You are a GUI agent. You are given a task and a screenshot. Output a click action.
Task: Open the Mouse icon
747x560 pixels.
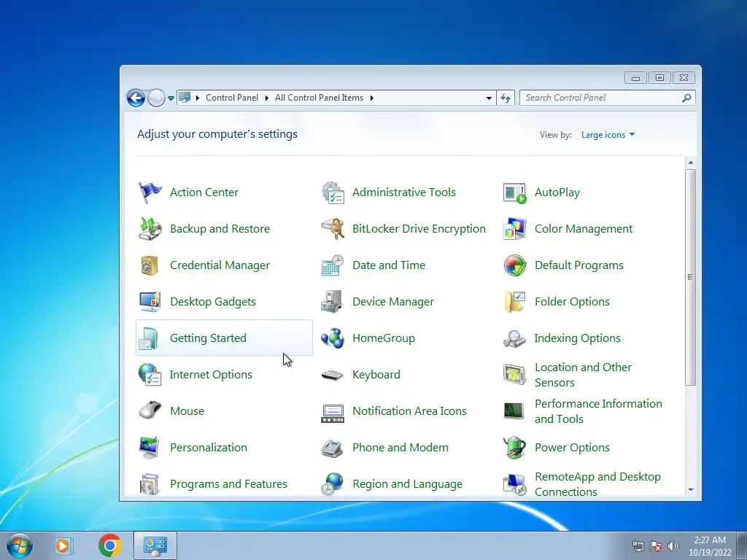(x=150, y=411)
